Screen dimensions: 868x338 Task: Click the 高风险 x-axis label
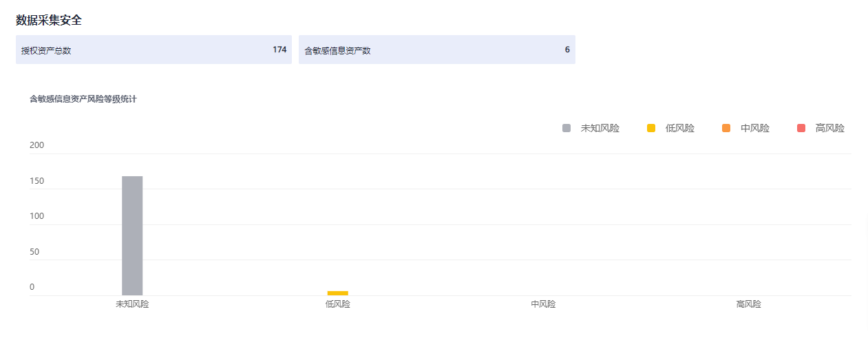(748, 304)
